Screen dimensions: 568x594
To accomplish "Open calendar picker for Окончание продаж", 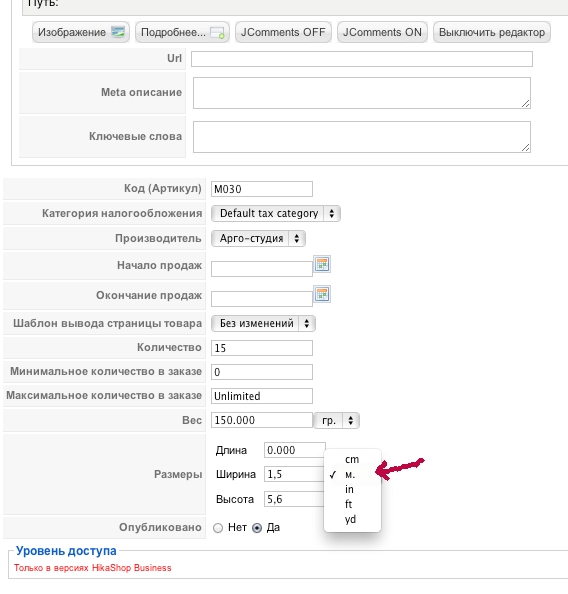I will pyautogui.click(x=322, y=294).
